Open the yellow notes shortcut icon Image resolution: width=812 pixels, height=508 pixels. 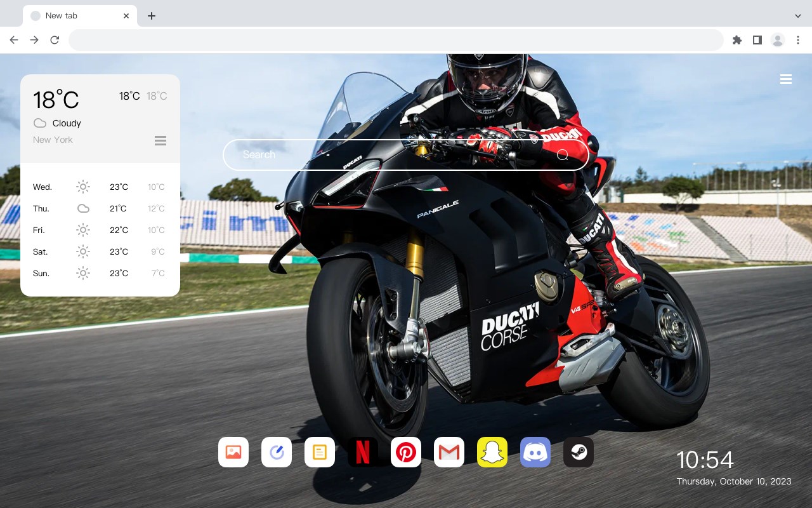[x=320, y=452]
